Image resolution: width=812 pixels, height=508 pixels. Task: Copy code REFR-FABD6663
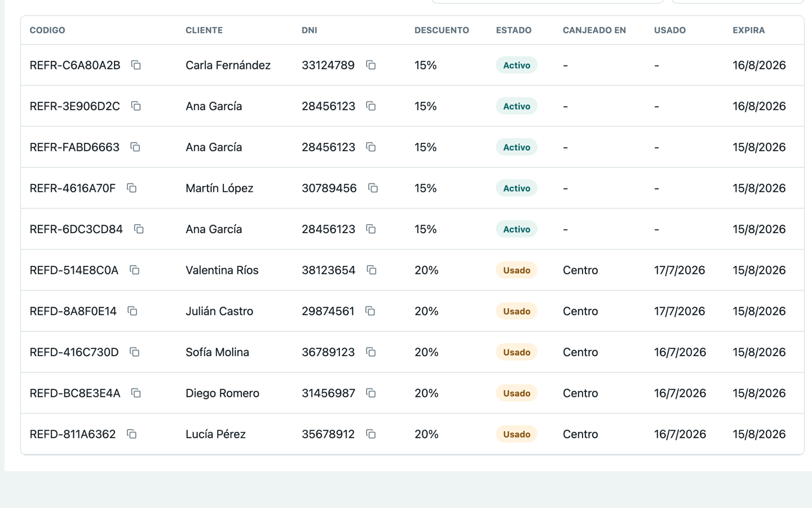pyautogui.click(x=135, y=147)
